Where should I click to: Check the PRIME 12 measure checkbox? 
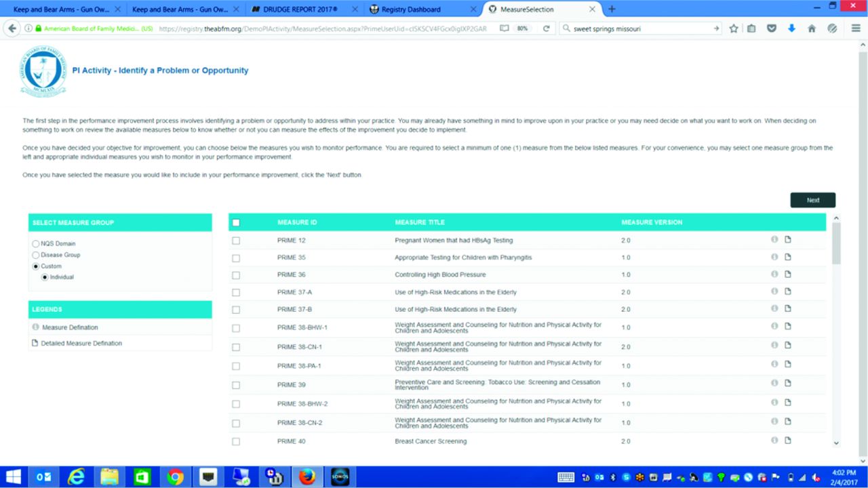(236, 241)
